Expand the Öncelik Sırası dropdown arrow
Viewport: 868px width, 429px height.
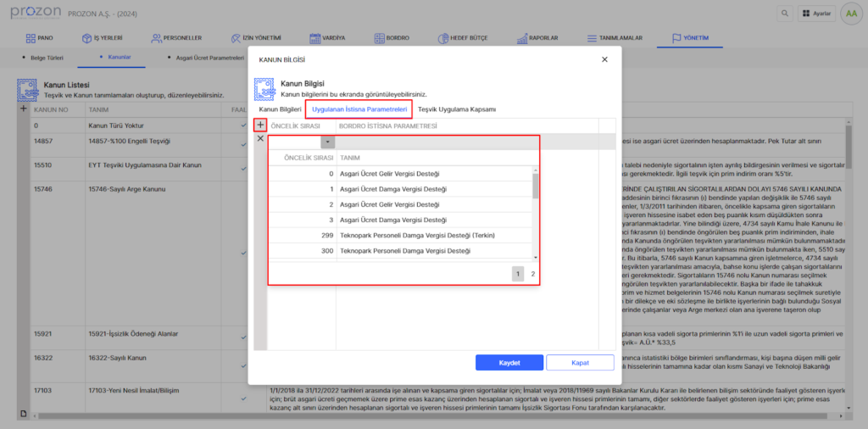click(x=328, y=142)
